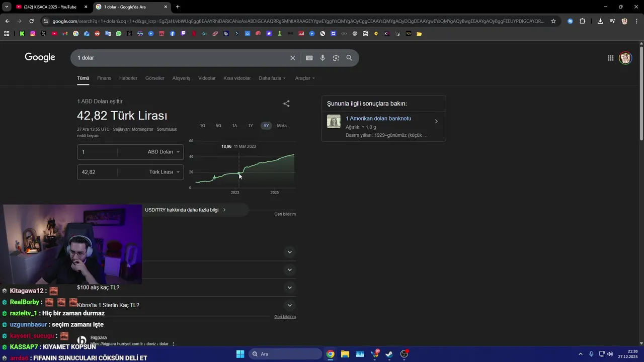This screenshot has width=644, height=362.
Task: Open the X (Twitter) bookmark icon
Action: coord(44,34)
